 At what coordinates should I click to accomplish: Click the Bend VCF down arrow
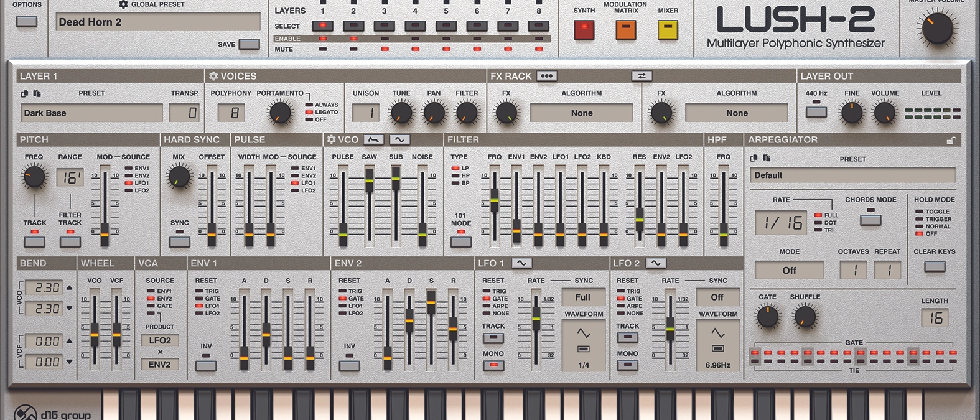[69, 362]
